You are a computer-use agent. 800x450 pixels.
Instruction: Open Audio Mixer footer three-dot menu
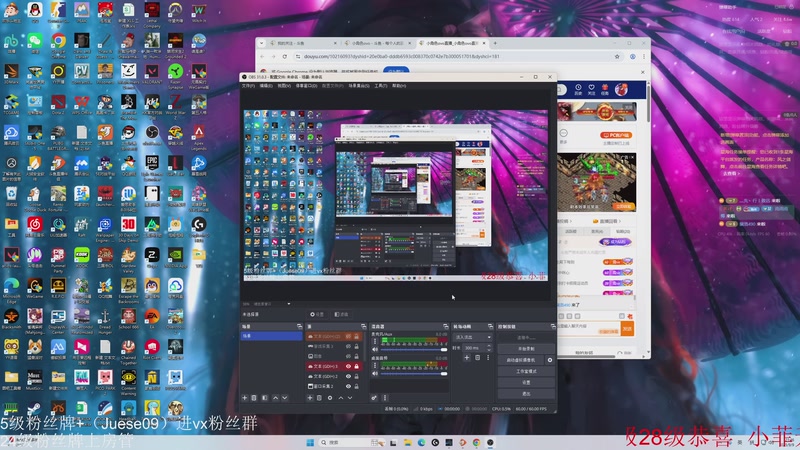pyautogui.click(x=385, y=398)
